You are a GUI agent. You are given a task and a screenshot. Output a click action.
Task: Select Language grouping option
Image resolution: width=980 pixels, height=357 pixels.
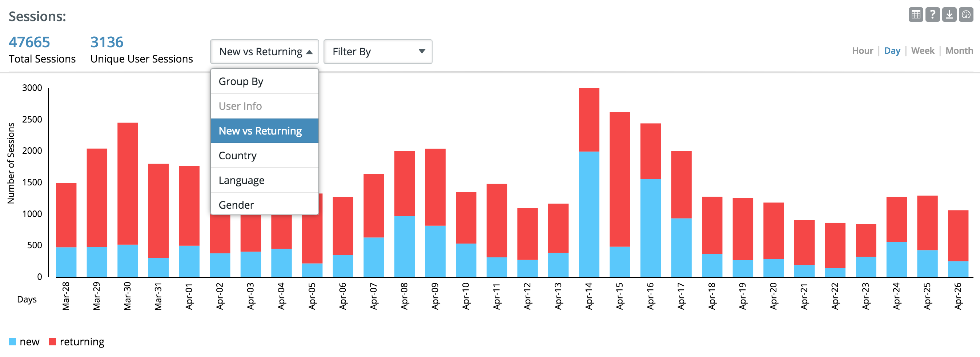pyautogui.click(x=264, y=180)
